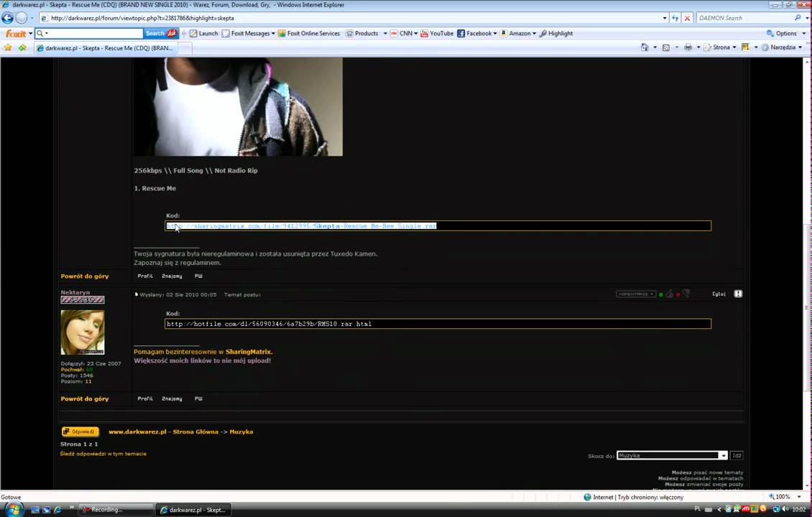812x517 pixels.
Task: Open the Komentarze dropdown in Nektaryn's post
Action: click(x=636, y=294)
